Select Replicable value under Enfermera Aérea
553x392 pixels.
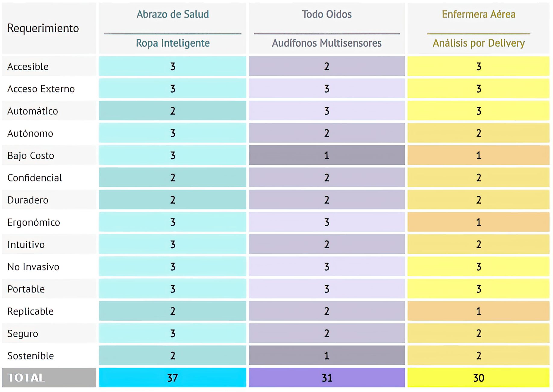(x=479, y=311)
